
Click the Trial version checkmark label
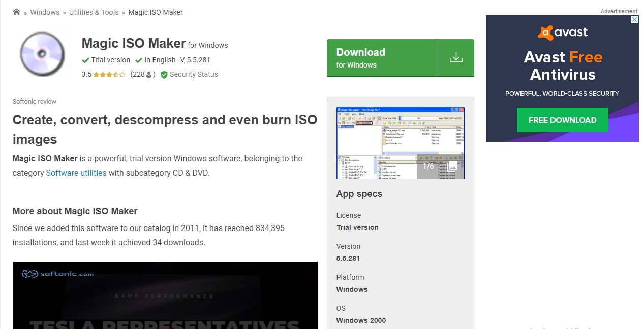pyautogui.click(x=106, y=60)
